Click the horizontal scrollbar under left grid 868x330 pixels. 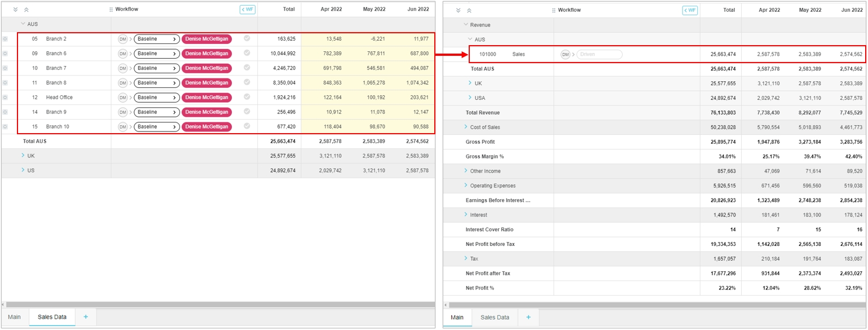[217, 305]
